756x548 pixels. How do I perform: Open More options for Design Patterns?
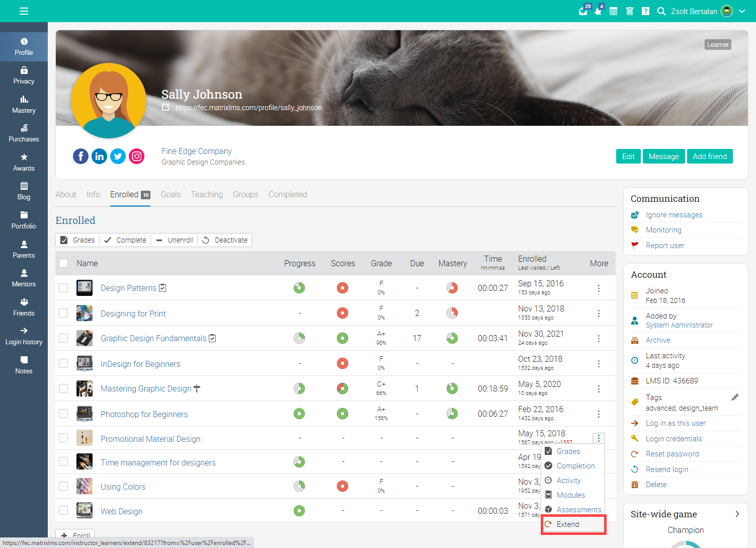tap(599, 288)
